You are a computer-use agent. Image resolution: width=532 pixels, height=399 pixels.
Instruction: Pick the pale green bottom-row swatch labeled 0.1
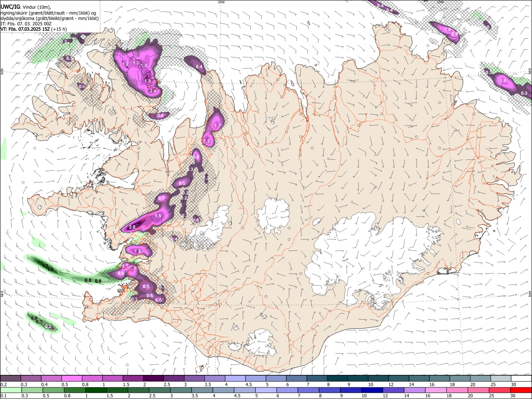(11, 390)
